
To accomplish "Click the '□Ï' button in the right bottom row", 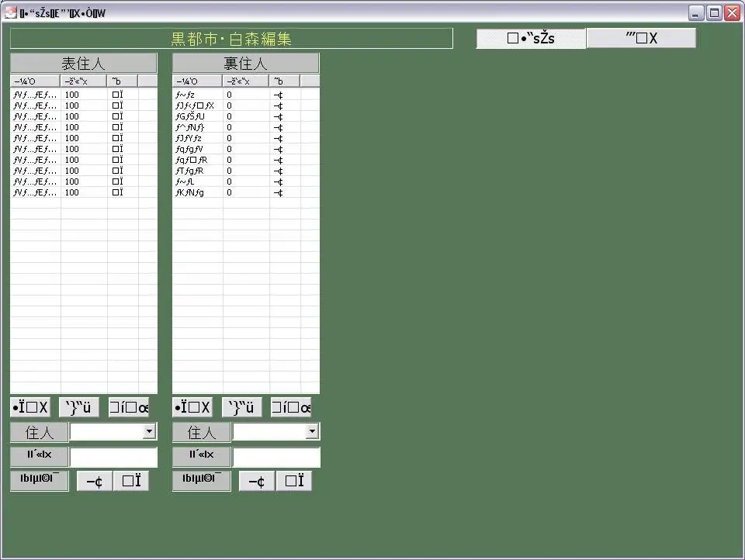I will click(x=294, y=481).
